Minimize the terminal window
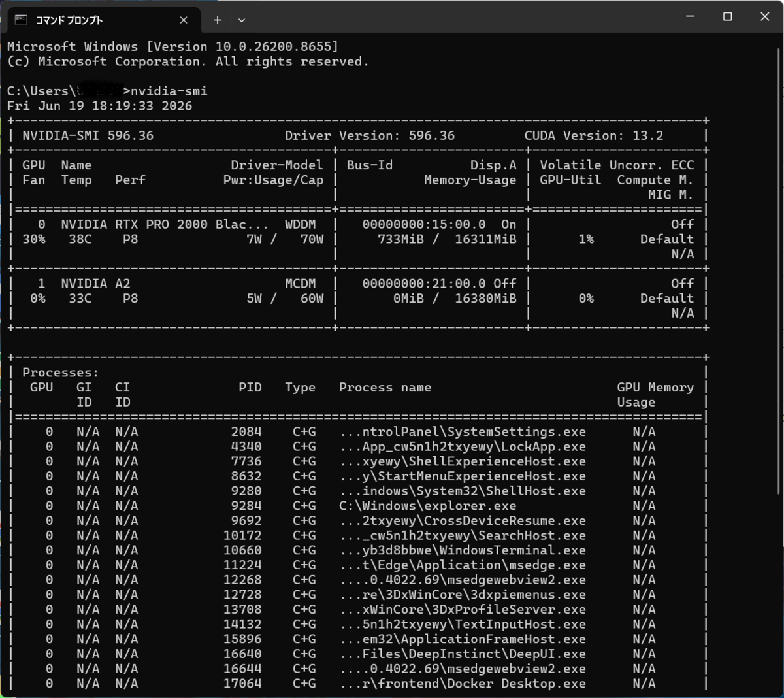 coord(690,17)
